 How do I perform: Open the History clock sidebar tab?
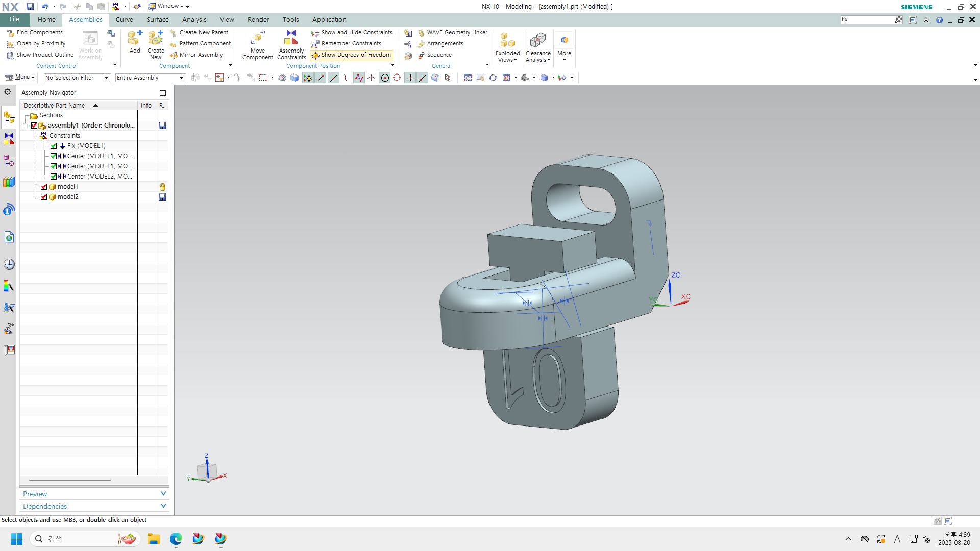[x=9, y=264]
